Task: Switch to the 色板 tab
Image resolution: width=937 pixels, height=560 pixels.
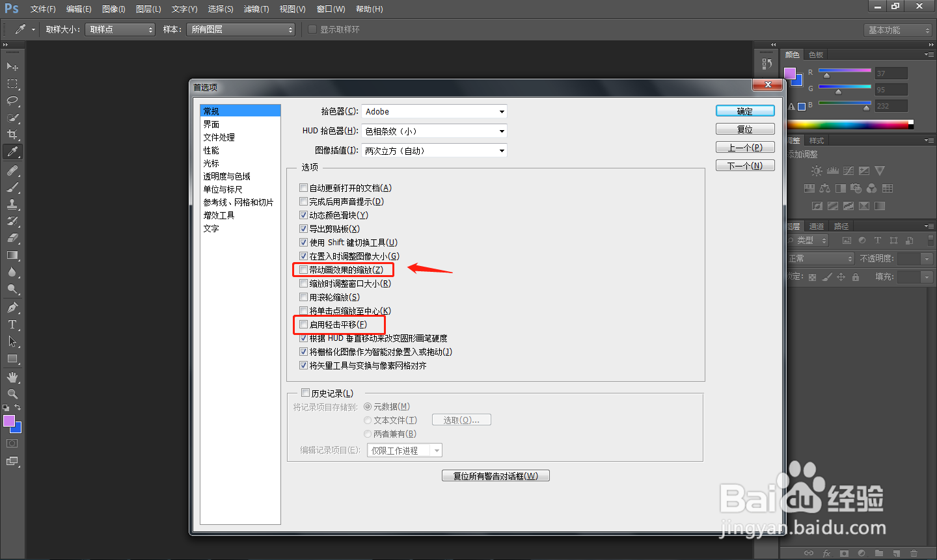Action: [x=816, y=55]
